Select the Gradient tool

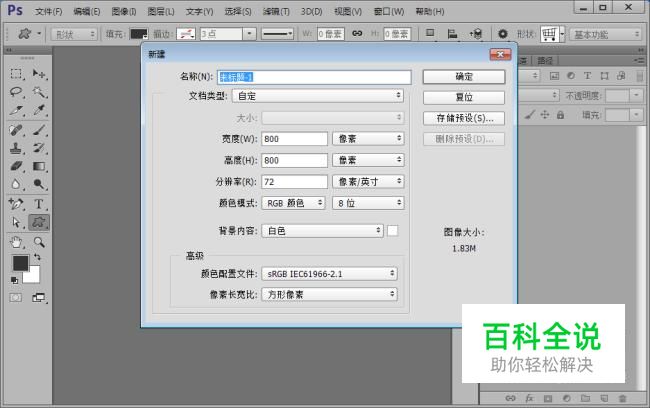pyautogui.click(x=39, y=166)
